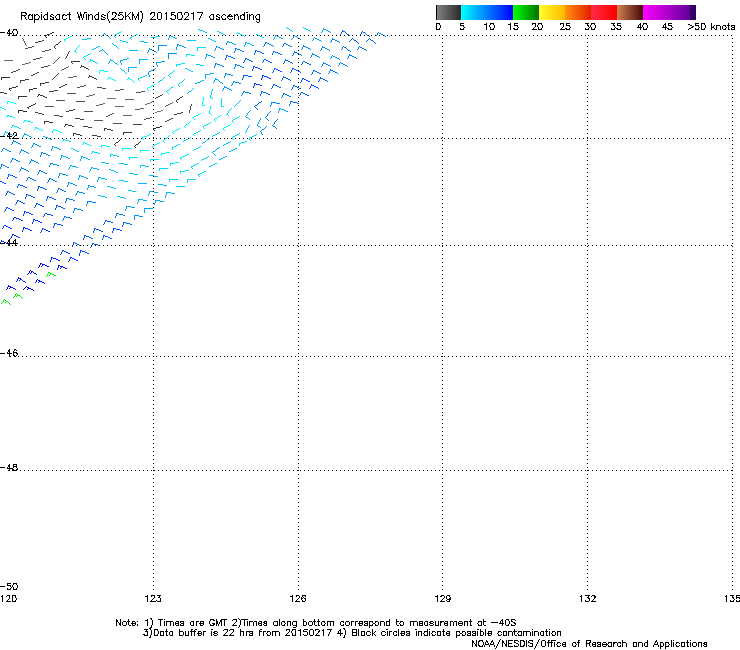Image resolution: width=740 pixels, height=650 pixels.
Task: Click the note line 'Times are GMT'
Action: coord(193,623)
